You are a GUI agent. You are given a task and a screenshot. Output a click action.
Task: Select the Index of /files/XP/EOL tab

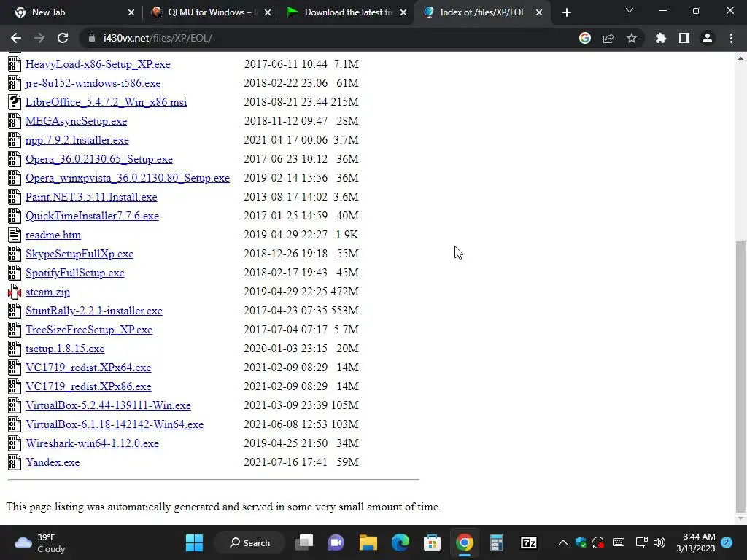[x=483, y=12]
